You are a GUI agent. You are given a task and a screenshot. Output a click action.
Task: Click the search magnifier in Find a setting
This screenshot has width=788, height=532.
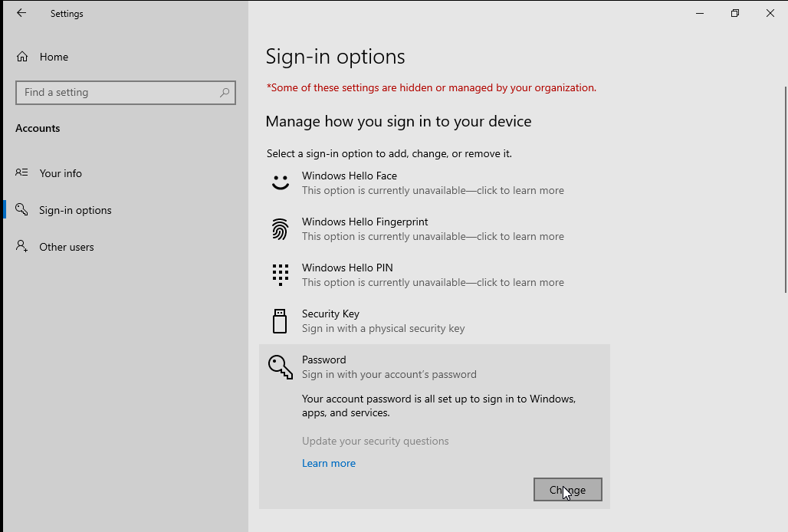pos(224,92)
